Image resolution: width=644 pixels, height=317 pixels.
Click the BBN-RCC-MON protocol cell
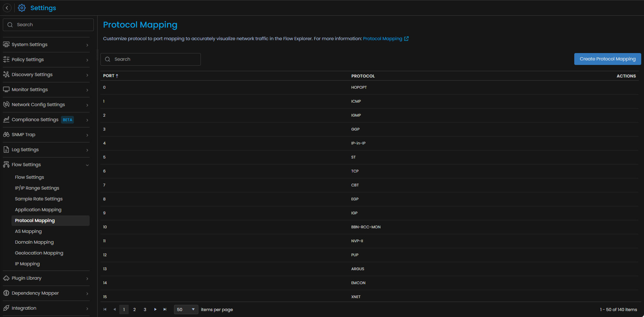[x=366, y=227]
